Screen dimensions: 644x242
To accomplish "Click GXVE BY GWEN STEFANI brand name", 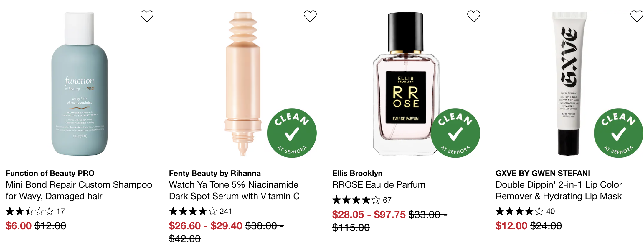I will click(x=543, y=173).
